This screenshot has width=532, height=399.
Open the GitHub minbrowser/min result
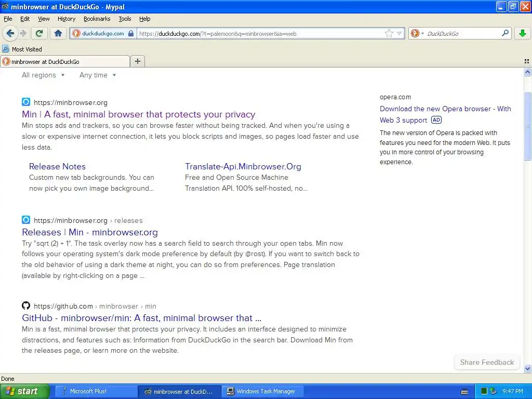coord(141,318)
